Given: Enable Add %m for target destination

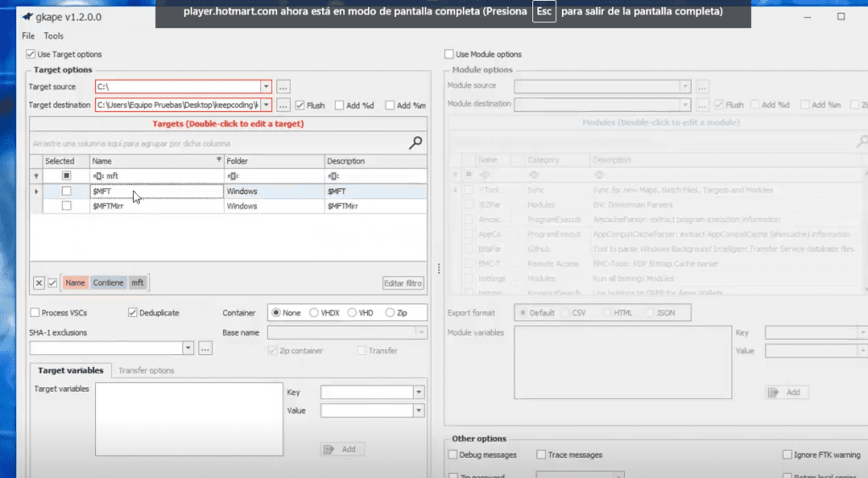Looking at the screenshot, I should (x=390, y=105).
